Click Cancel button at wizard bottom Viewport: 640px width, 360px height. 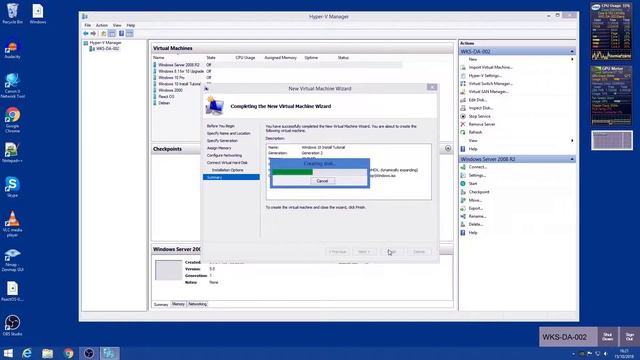[x=419, y=252]
